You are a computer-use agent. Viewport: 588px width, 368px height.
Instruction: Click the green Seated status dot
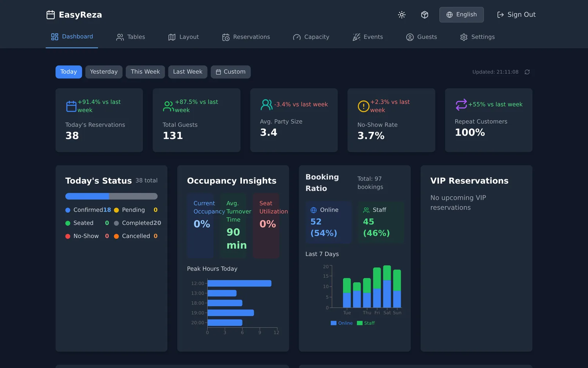click(x=68, y=223)
